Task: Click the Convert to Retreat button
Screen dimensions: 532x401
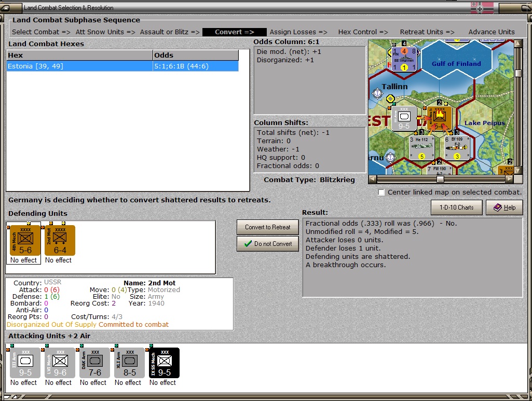Action: (x=268, y=227)
